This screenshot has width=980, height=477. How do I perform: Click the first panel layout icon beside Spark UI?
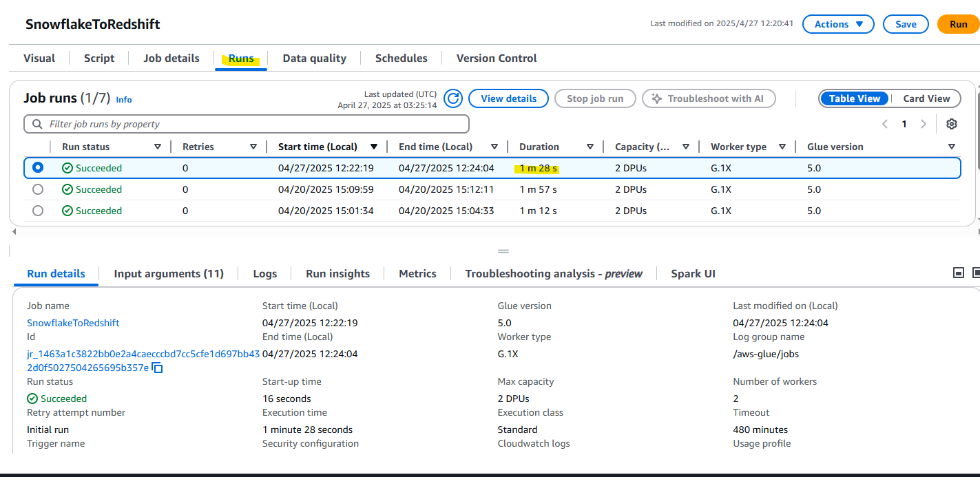[x=958, y=273]
